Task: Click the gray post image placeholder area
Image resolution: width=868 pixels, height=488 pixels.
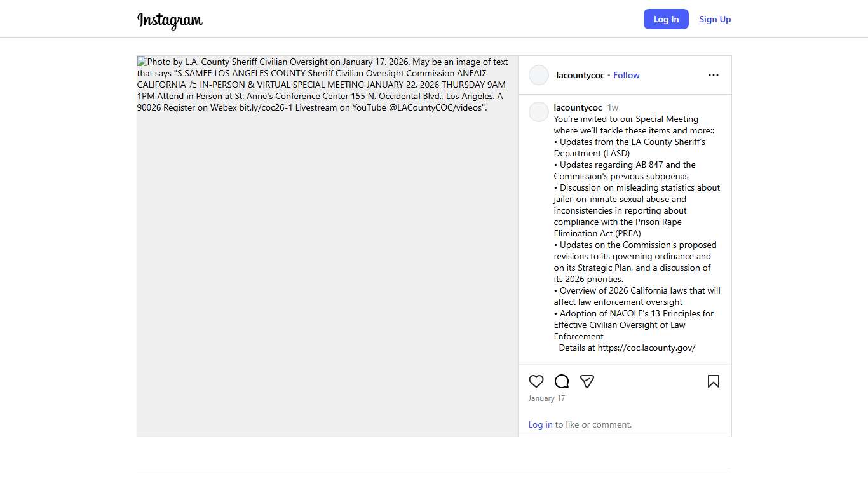Action: pos(327,273)
